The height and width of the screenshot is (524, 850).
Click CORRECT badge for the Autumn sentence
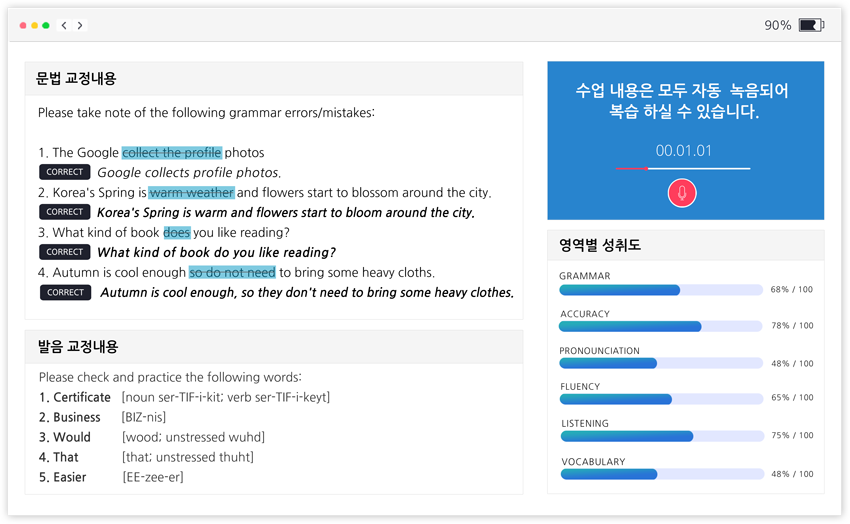65,293
